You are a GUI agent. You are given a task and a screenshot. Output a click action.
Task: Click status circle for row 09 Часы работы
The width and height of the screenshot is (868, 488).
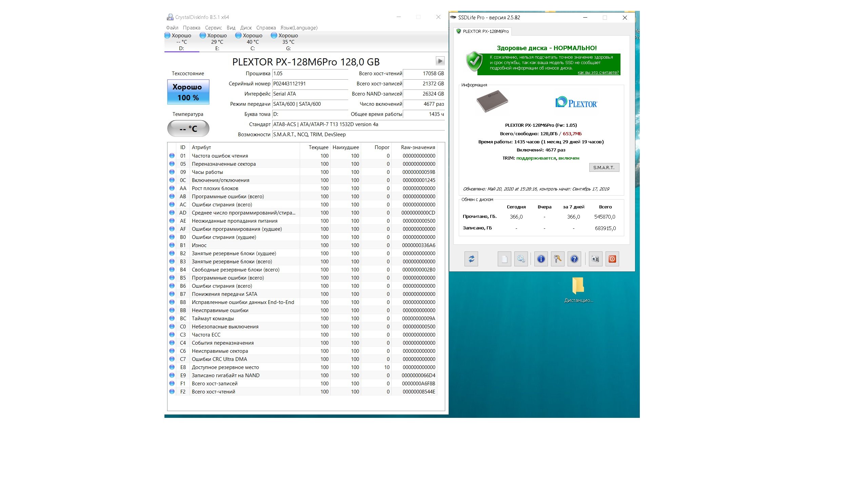coord(172,172)
